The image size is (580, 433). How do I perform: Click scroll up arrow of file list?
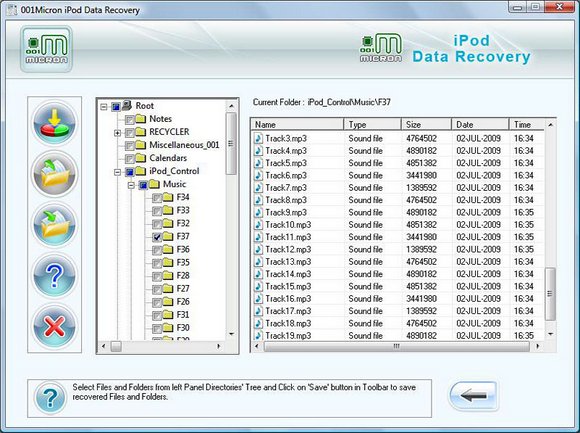click(x=550, y=125)
